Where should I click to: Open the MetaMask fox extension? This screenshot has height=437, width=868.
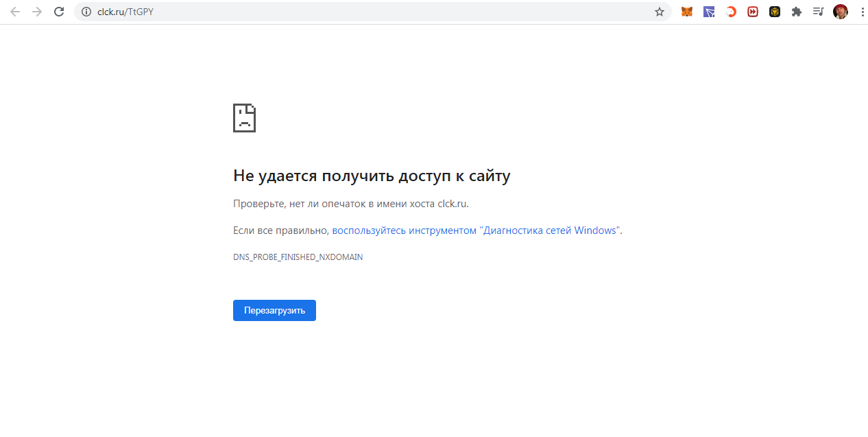(x=686, y=12)
